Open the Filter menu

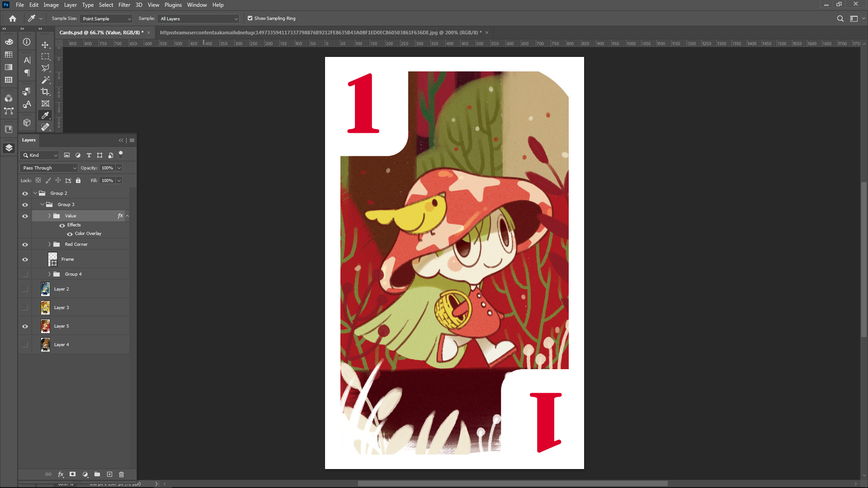[124, 5]
